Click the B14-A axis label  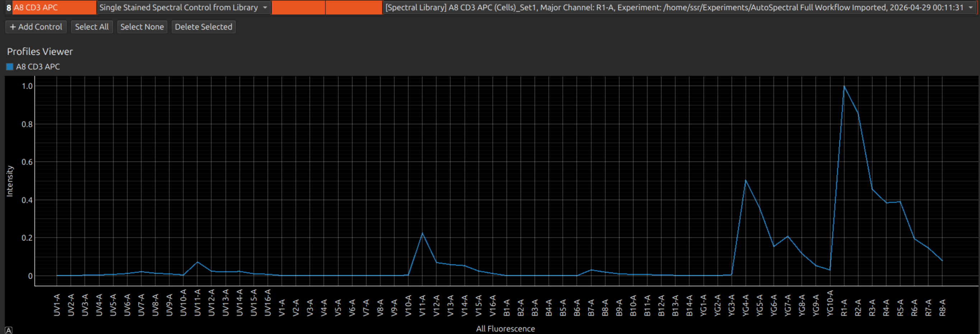tap(689, 305)
